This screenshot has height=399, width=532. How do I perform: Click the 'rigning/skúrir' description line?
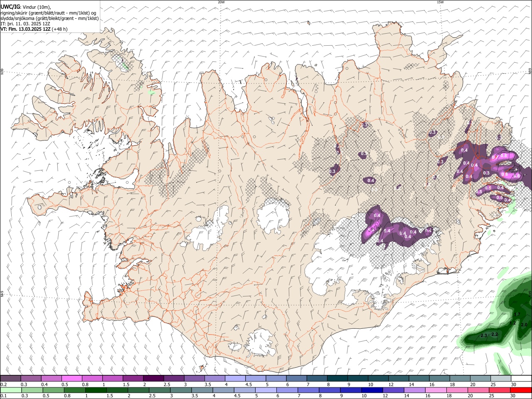pos(48,13)
